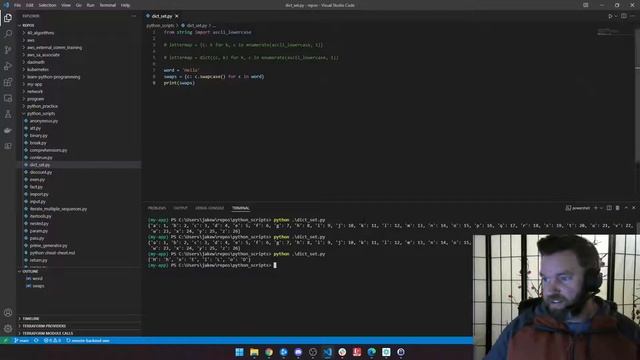Viewport: 640px width, 360px height.
Task: Open the File menu
Action: [18, 5]
